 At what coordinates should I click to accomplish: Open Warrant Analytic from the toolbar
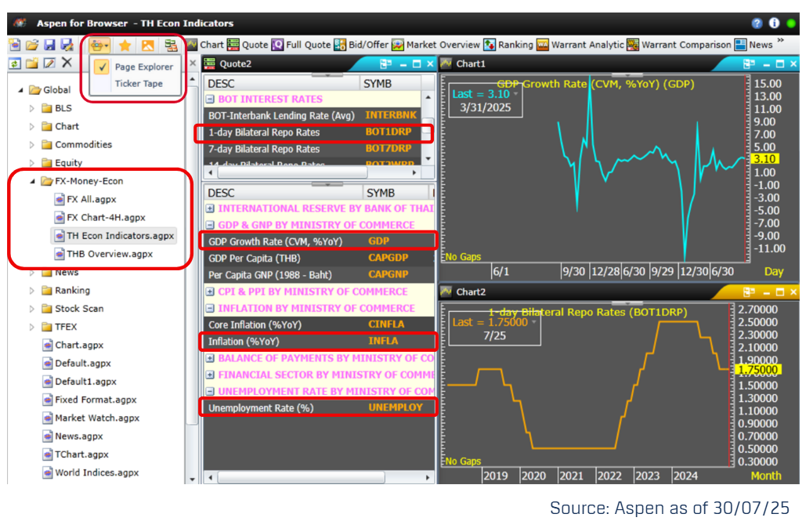(580, 45)
